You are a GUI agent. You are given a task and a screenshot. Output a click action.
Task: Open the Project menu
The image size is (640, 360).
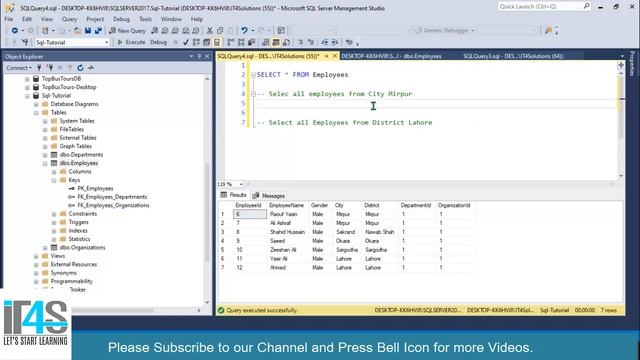point(95,19)
